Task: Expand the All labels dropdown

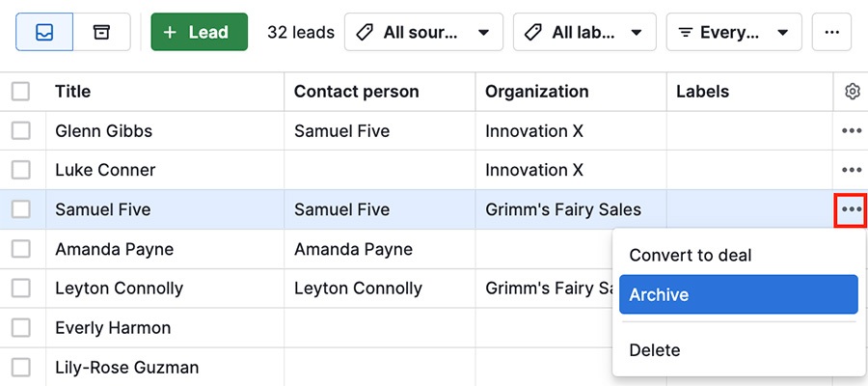Action: tap(584, 32)
